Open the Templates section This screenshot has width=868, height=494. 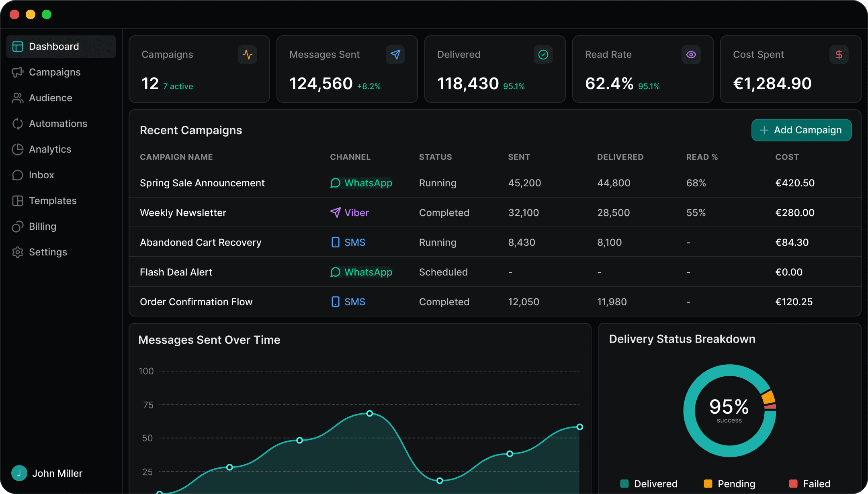61,201
